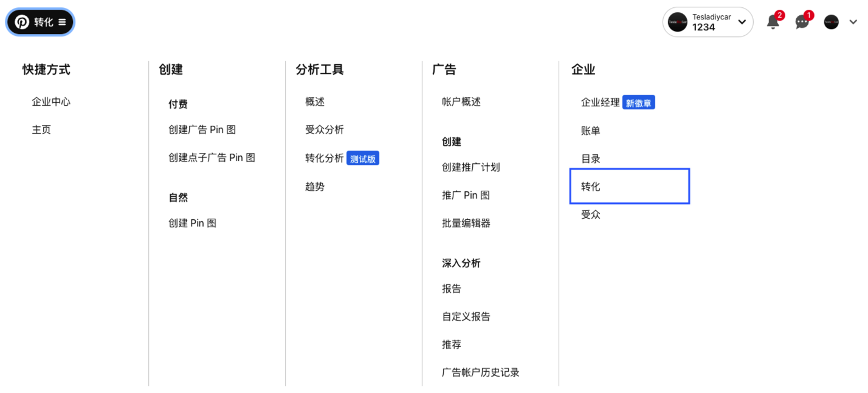Viewport: 868px width, 393px height.
Task: Open the messages chat bubble icon
Action: tap(802, 22)
